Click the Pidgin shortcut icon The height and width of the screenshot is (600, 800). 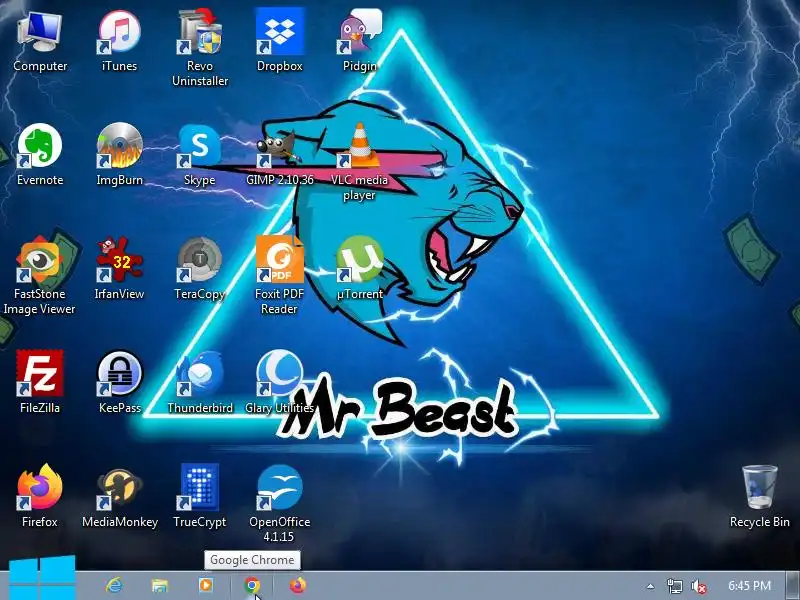click(x=360, y=32)
